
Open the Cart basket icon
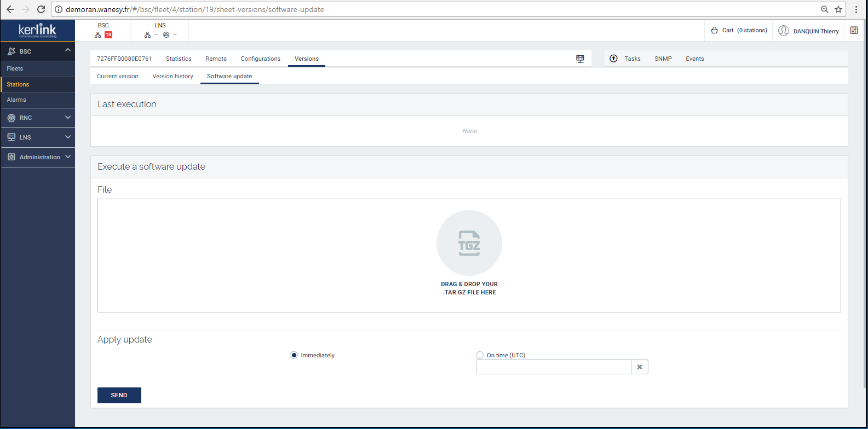(714, 31)
